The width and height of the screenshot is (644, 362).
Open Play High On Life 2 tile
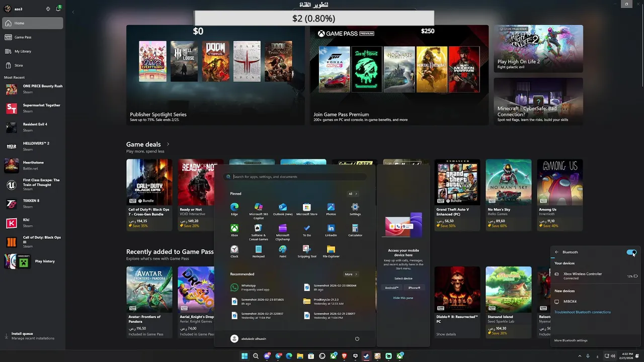[538, 49]
